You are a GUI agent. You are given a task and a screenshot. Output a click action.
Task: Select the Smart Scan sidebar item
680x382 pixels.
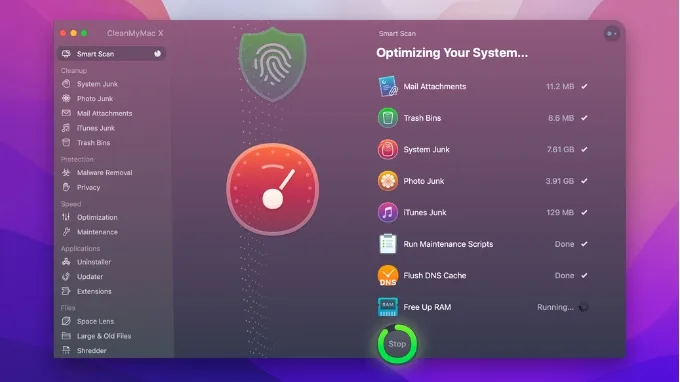[111, 54]
